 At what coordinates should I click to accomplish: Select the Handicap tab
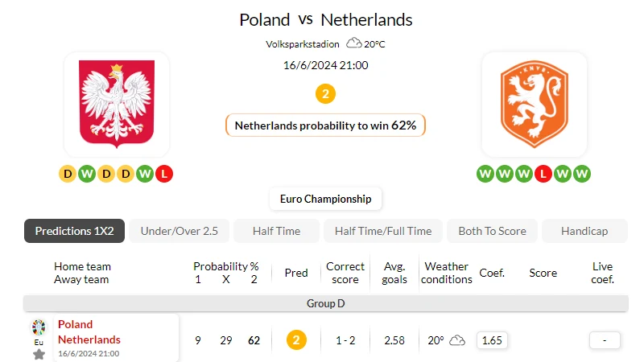pos(584,231)
